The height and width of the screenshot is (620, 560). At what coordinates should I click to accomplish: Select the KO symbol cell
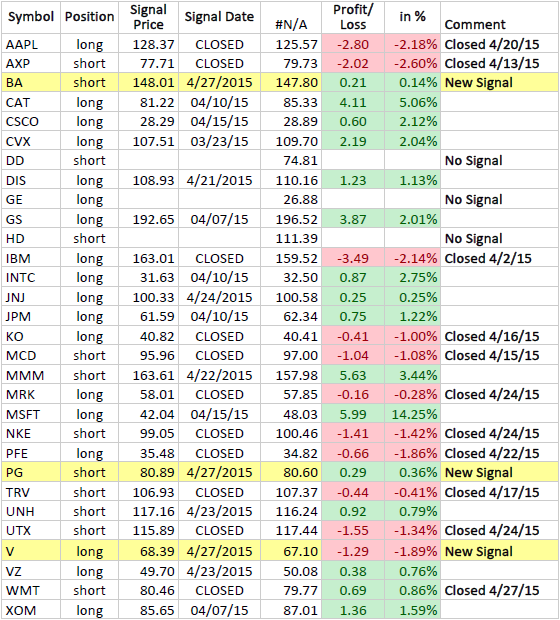coord(31,336)
